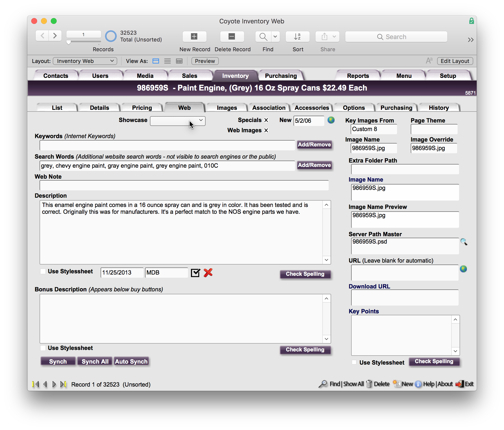Expand the Find options dropdown arrow

click(x=275, y=37)
